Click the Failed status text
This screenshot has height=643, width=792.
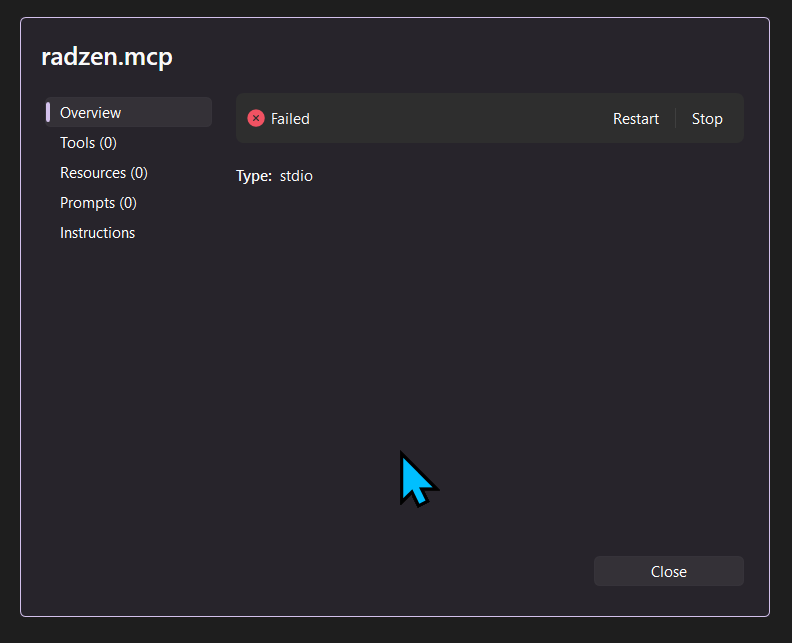pos(290,118)
